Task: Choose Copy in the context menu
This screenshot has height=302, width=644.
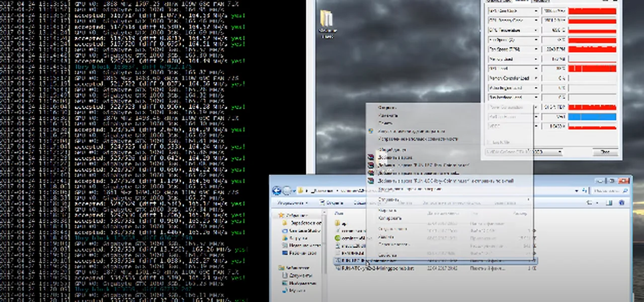Action: (x=389, y=218)
